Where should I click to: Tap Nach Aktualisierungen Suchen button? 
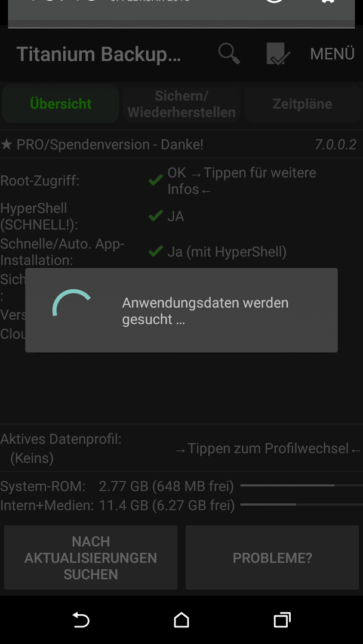pos(91,558)
